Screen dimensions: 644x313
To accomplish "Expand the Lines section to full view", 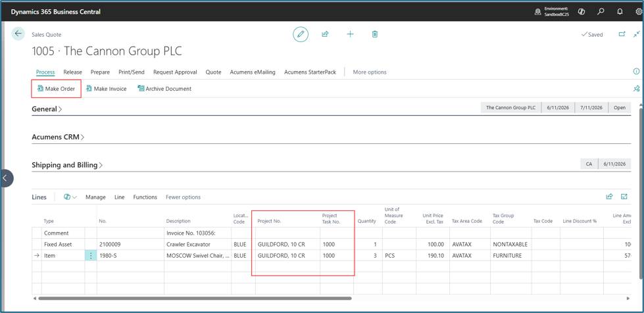I will click(624, 197).
